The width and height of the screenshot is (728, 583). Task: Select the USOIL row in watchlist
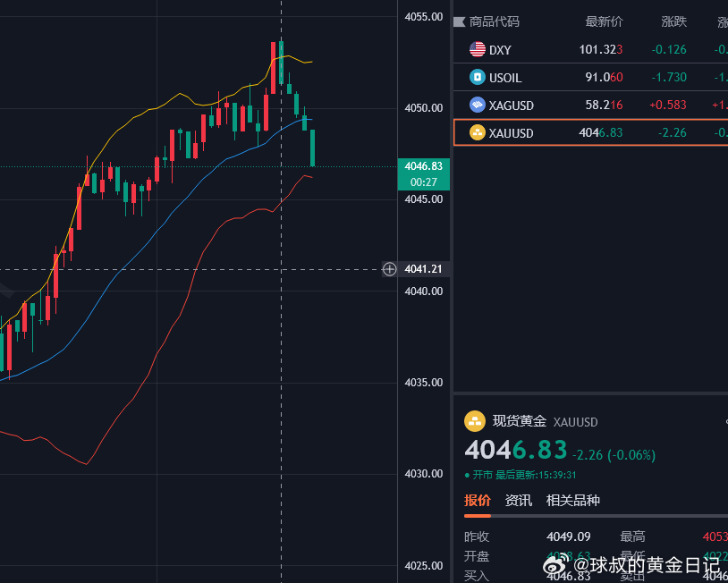(x=590, y=77)
